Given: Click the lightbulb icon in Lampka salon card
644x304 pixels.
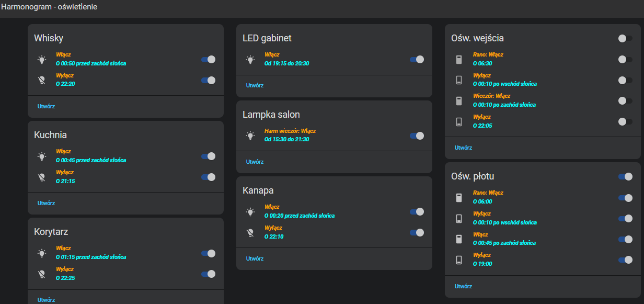Looking at the screenshot, I should [x=250, y=136].
